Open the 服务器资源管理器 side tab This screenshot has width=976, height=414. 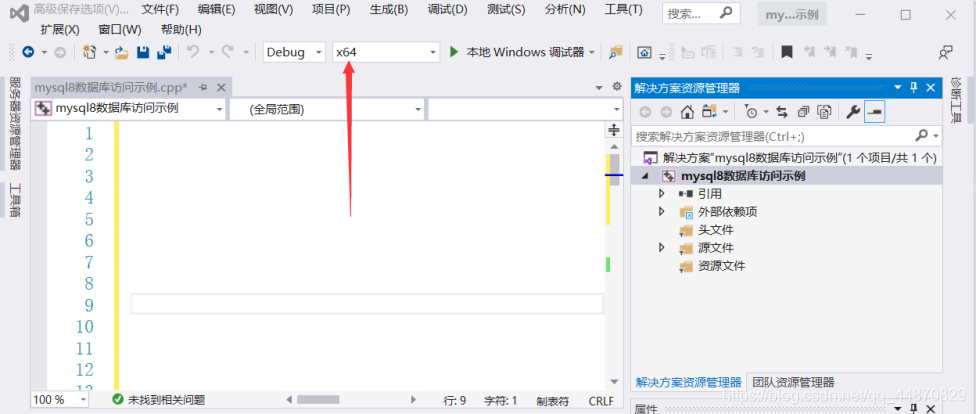click(x=16, y=124)
